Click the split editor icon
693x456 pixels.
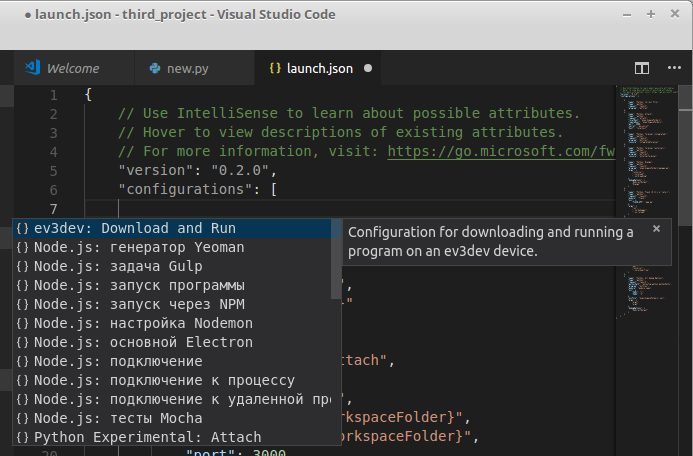pos(643,68)
